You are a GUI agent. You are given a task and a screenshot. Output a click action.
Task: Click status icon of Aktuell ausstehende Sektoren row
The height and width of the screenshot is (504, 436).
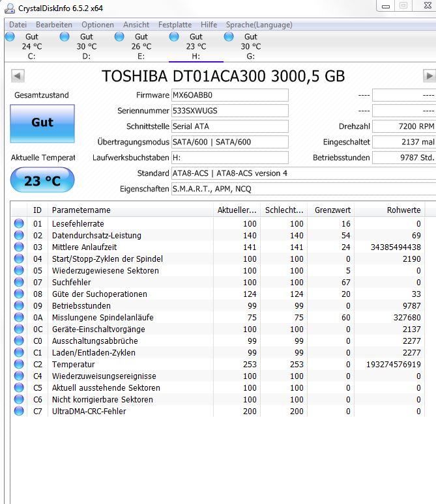pos(19,387)
